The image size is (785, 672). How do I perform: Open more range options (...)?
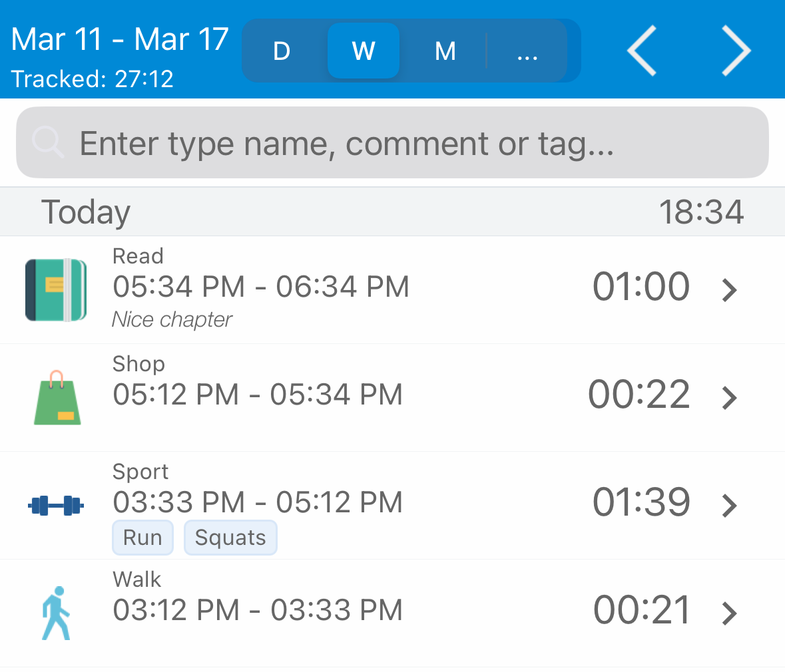coord(527,51)
